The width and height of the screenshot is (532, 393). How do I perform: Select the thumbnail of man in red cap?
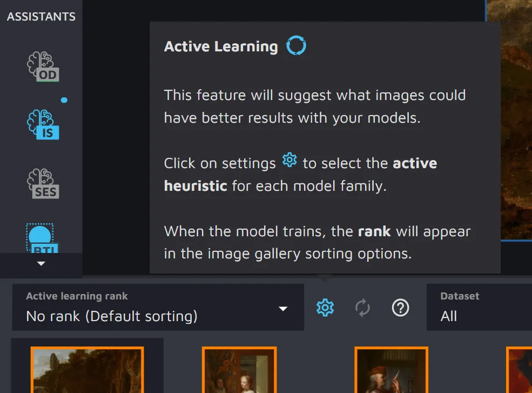coord(391,370)
